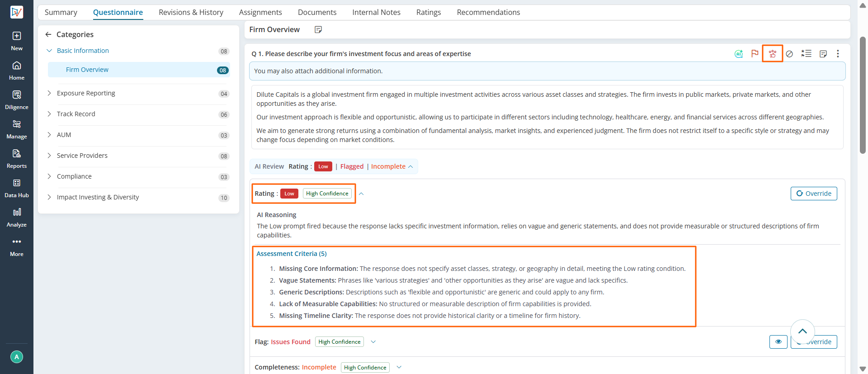Click the Incomplete status in AI Review
The height and width of the screenshot is (374, 868).
pos(388,166)
